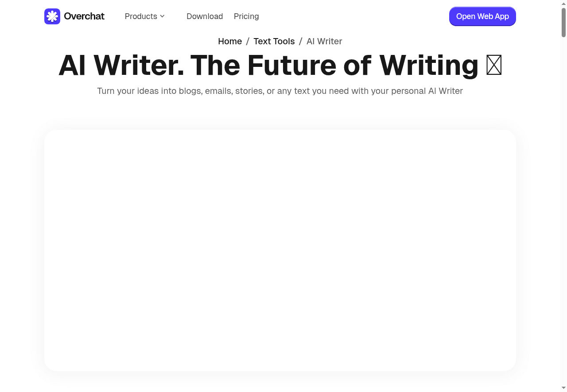Click the Overchat flower logo icon
This screenshot has width=567, height=392.
point(52,16)
